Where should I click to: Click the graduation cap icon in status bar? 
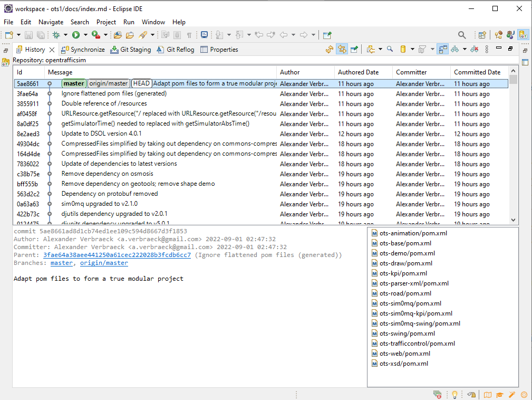point(499,395)
